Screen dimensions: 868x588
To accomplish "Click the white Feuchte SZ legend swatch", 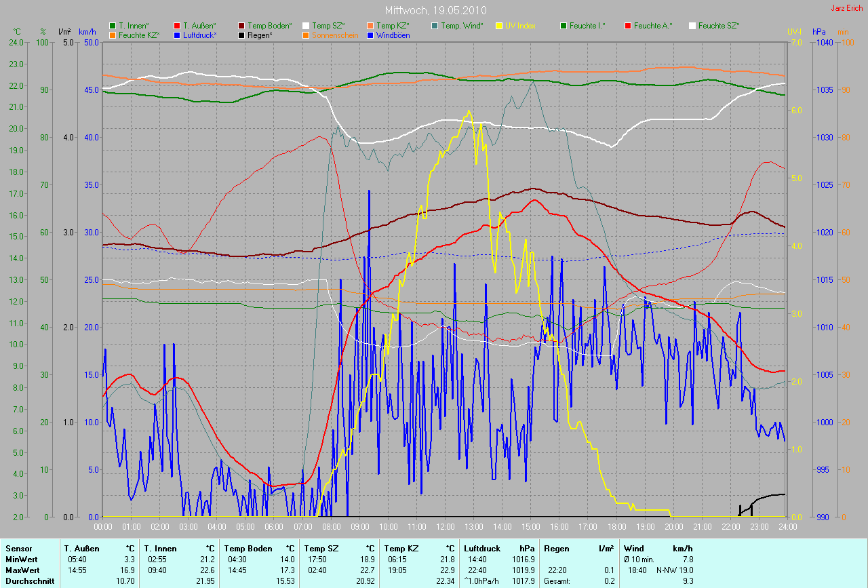I will (x=692, y=26).
